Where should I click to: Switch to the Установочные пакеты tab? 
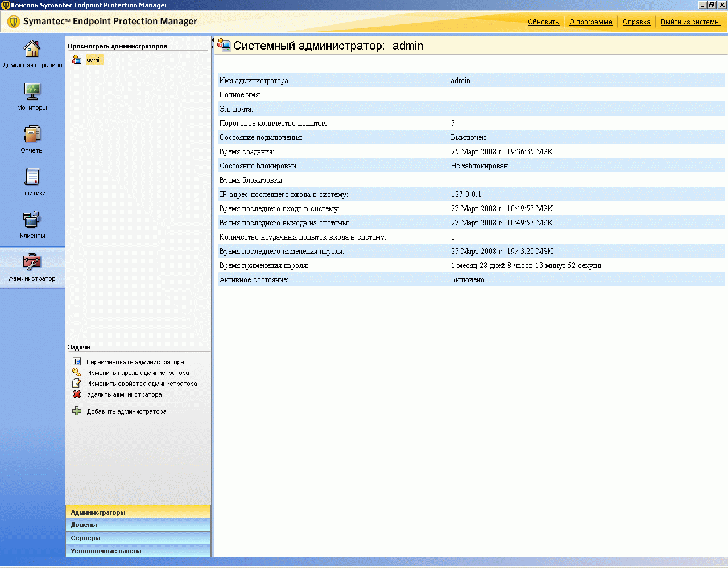coord(138,551)
